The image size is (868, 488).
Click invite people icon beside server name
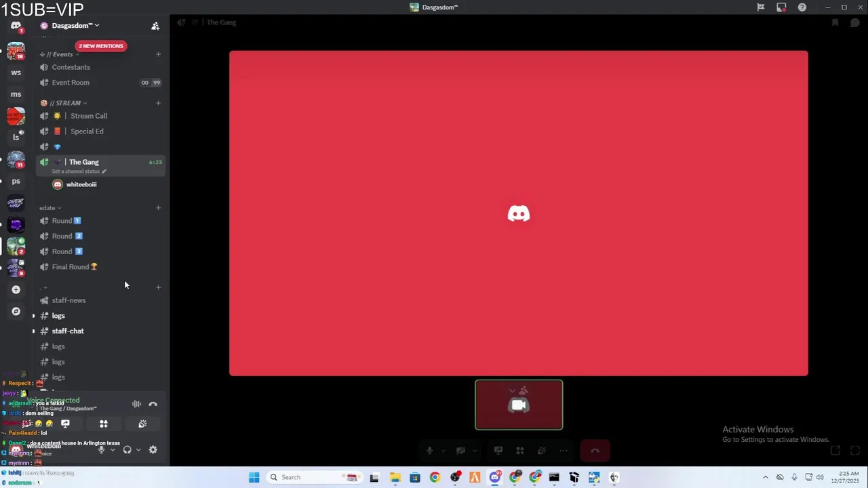(x=155, y=26)
